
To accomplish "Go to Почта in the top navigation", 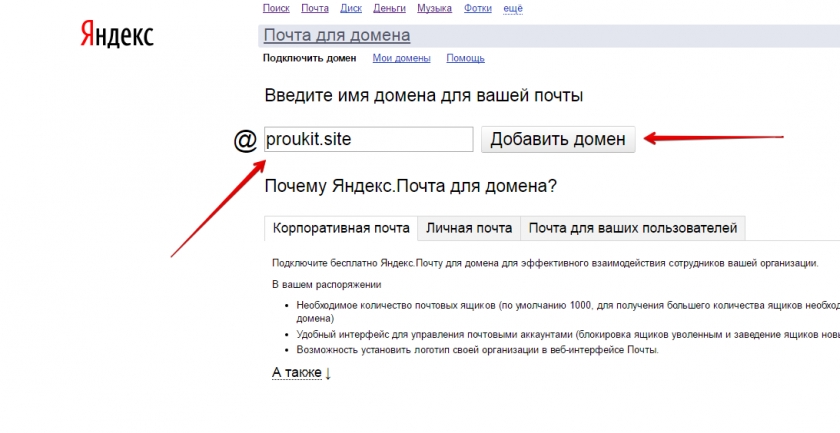I will click(315, 8).
